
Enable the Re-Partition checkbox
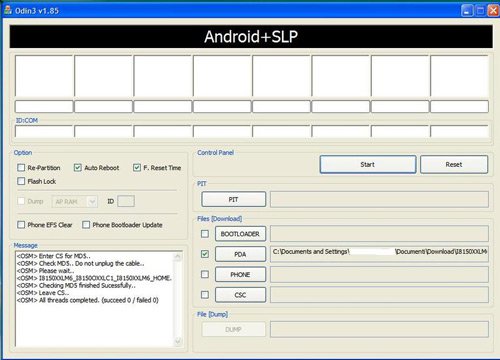click(x=21, y=167)
